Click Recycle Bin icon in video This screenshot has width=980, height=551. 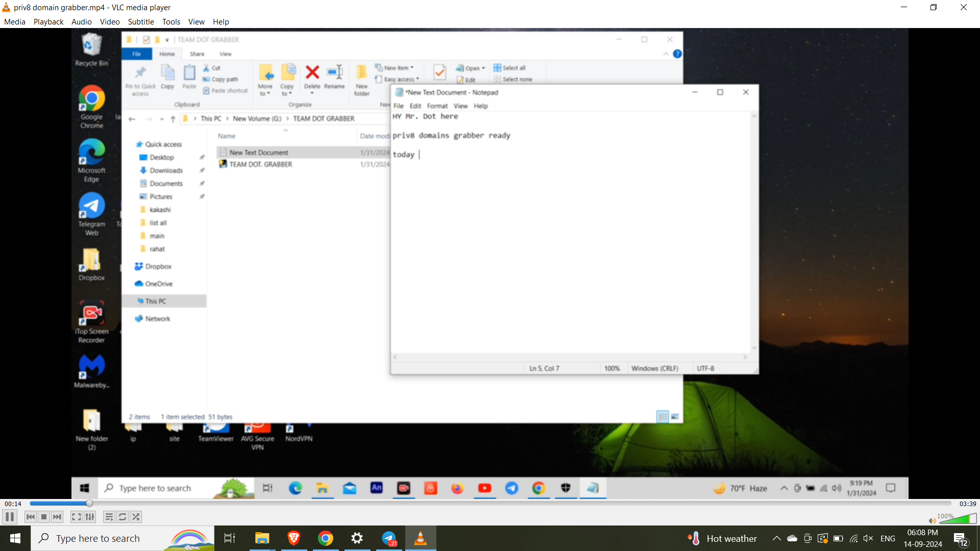pyautogui.click(x=91, y=49)
